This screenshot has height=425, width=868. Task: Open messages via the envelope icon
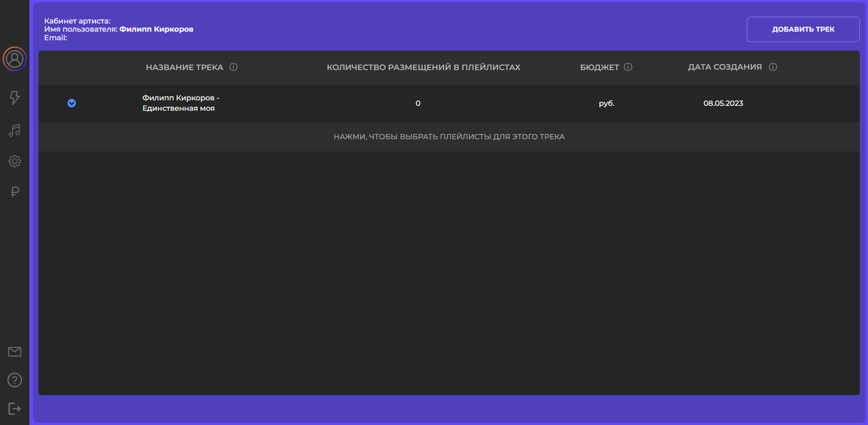[14, 352]
